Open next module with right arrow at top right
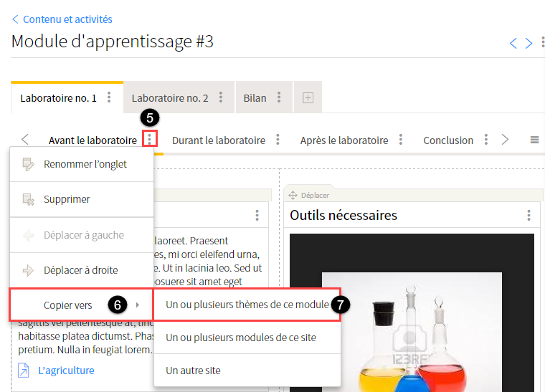Viewport: 545px width, 392px height. tap(529, 44)
